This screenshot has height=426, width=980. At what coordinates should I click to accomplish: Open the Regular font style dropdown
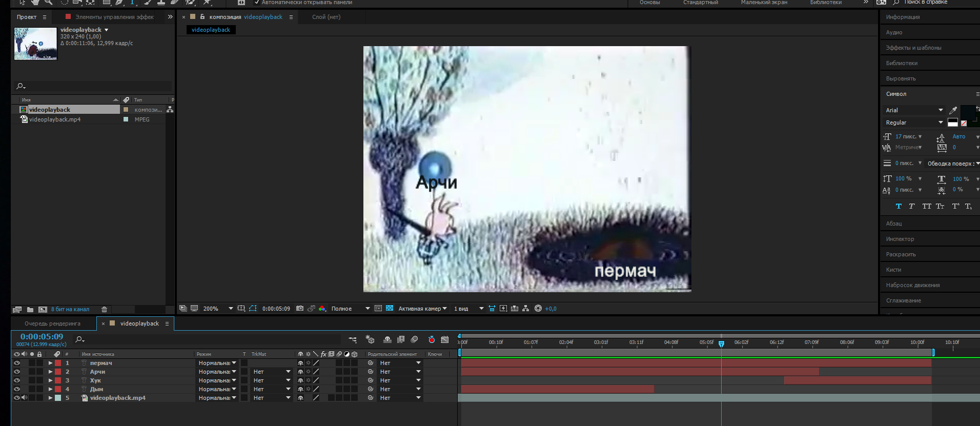914,123
